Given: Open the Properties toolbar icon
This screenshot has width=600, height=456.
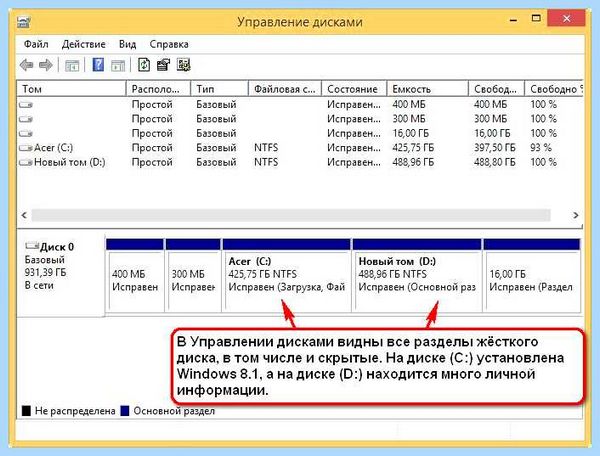Looking at the screenshot, I should pyautogui.click(x=163, y=65).
